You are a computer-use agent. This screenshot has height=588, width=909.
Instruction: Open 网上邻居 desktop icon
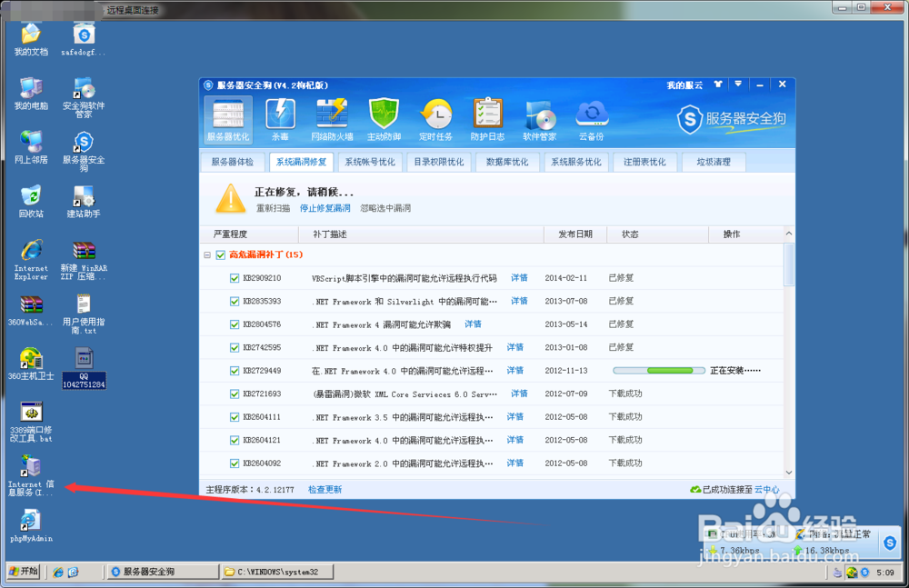pos(31,147)
